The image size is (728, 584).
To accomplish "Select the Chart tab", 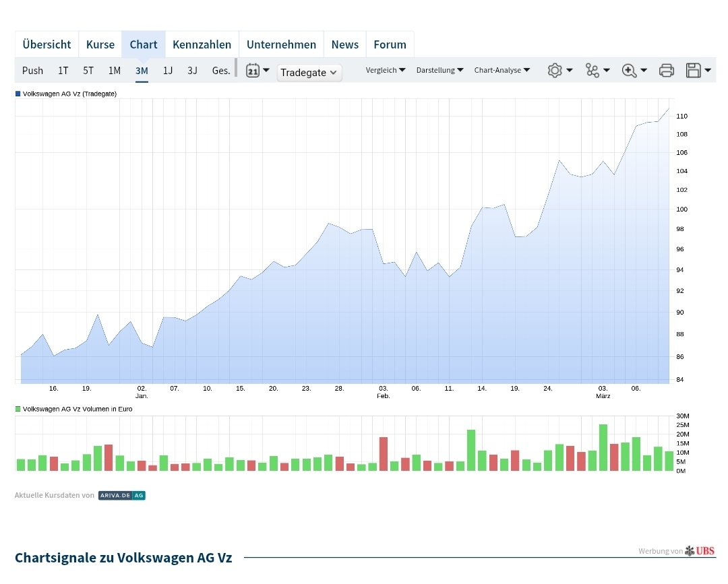I will [144, 44].
